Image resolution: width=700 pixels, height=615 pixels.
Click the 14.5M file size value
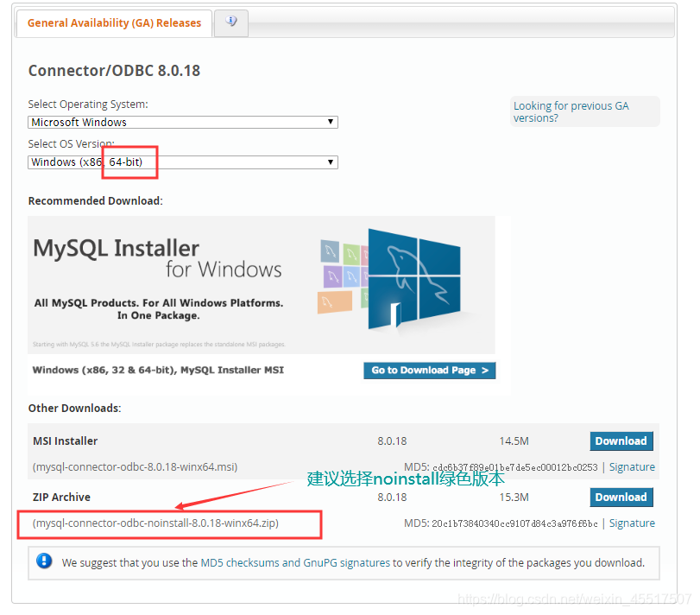tap(514, 441)
